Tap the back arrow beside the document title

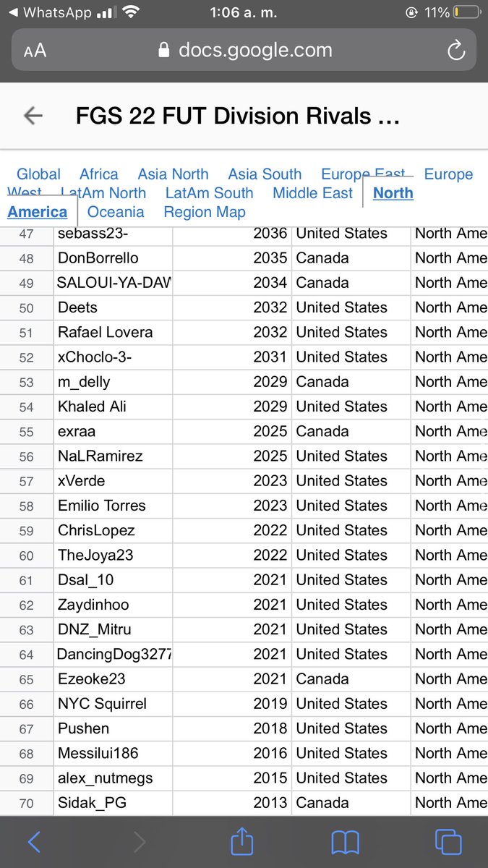(33, 116)
